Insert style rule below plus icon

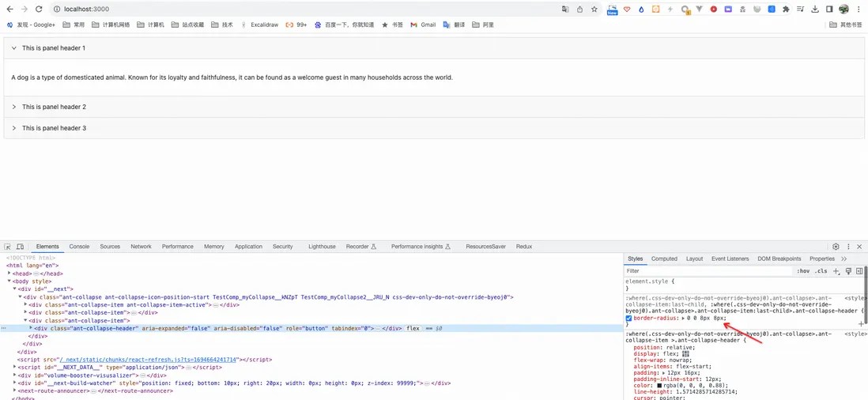point(860,323)
